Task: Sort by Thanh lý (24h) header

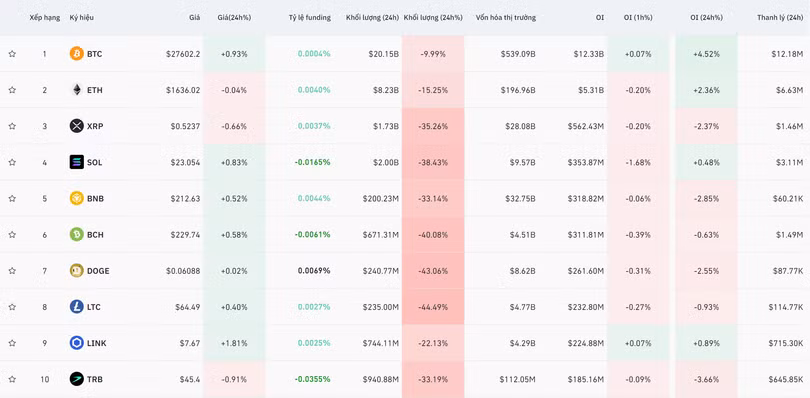Action: 780,18
